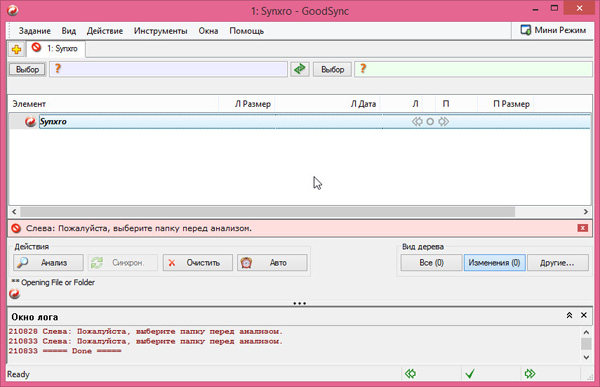Screen dimensions: 600x387
Task: Click the log scrollbar up arrow
Action: click(x=586, y=332)
